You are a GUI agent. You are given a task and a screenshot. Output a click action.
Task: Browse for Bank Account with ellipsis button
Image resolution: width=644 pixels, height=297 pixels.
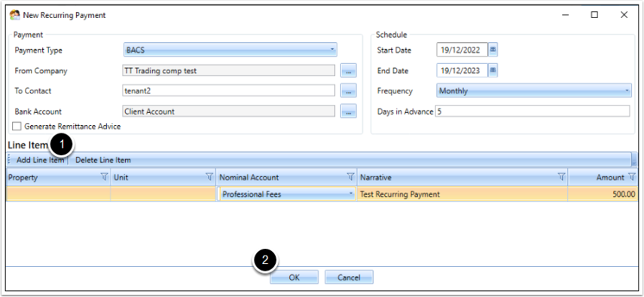pyautogui.click(x=348, y=112)
